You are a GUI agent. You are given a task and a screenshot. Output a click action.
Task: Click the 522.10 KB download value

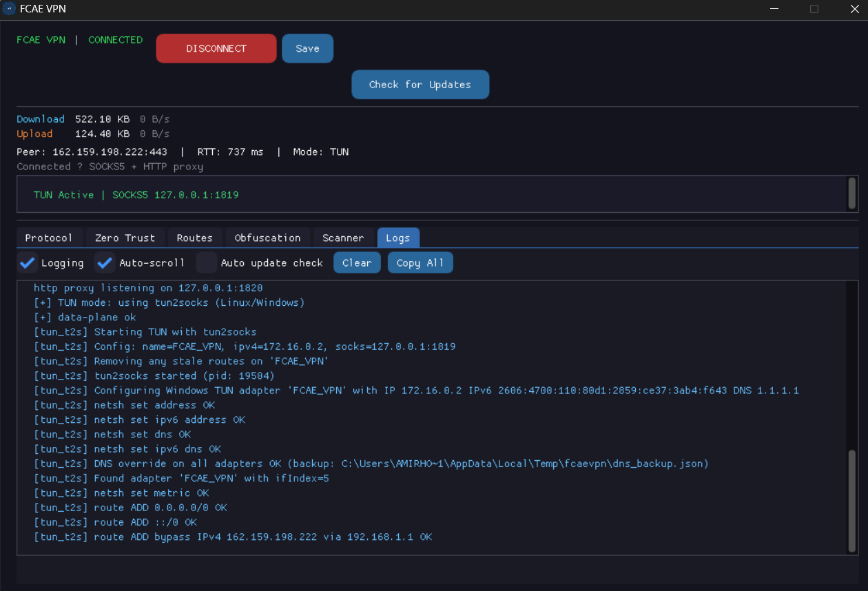[102, 119]
